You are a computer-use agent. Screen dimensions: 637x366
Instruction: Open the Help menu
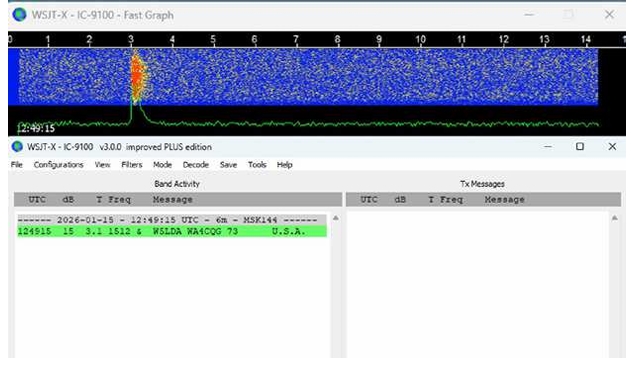(284, 165)
